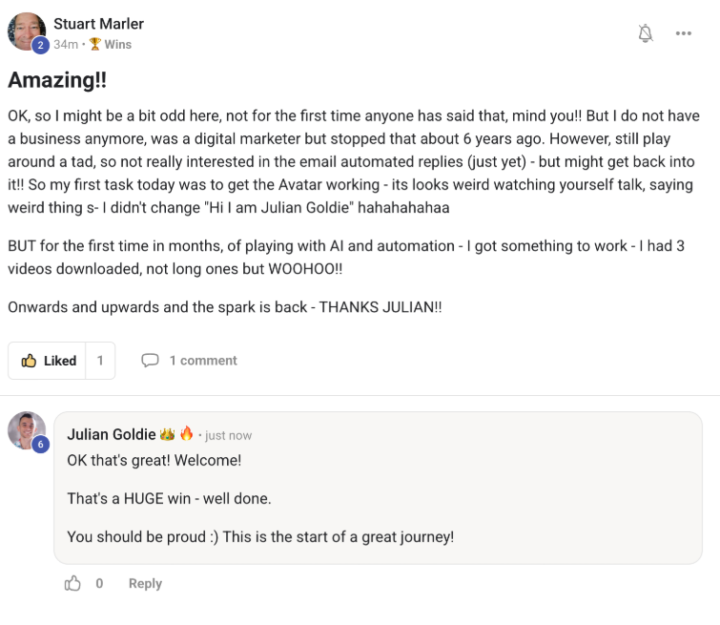
Task: Click the speech bubble comment icon
Action: point(150,361)
